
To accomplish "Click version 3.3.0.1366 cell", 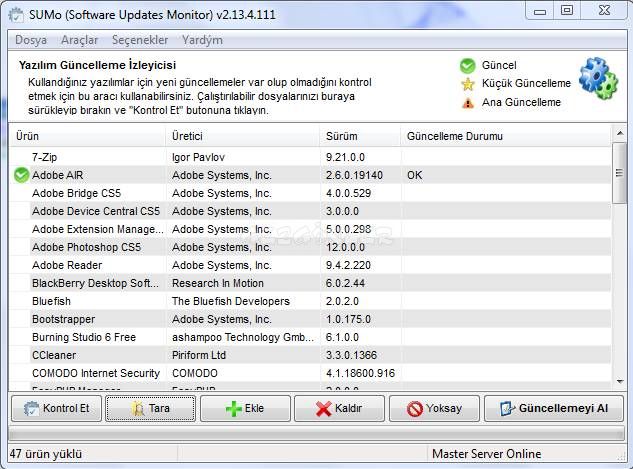I will [351, 355].
